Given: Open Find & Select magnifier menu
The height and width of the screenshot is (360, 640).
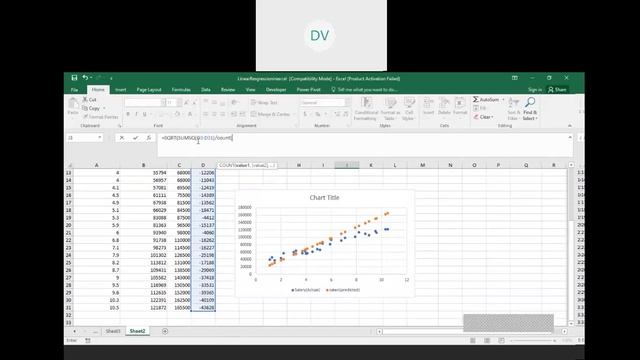Looking at the screenshot, I should 530,109.
